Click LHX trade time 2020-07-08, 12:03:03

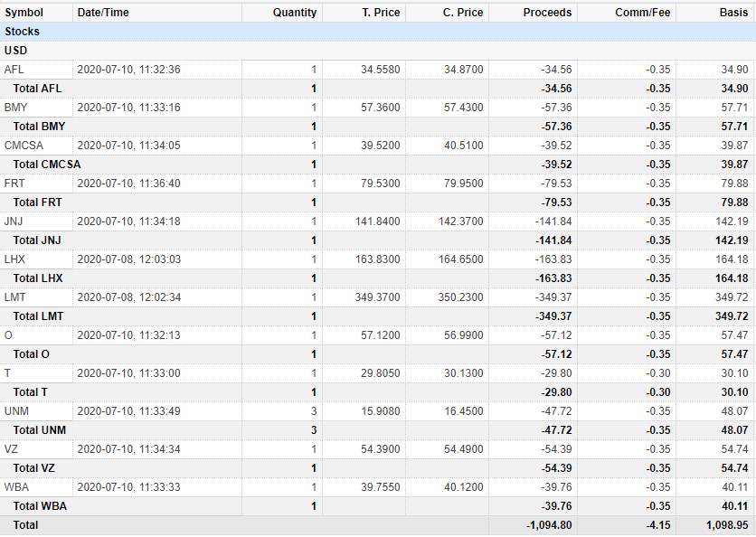128,259
